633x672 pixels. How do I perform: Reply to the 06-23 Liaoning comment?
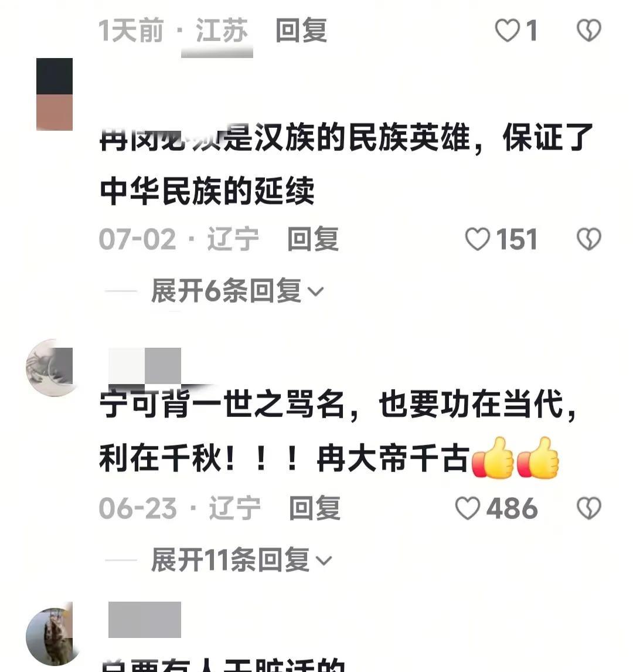(314, 508)
